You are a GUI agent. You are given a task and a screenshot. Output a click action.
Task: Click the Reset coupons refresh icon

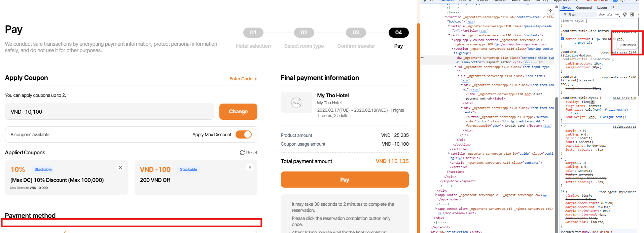coord(242,153)
